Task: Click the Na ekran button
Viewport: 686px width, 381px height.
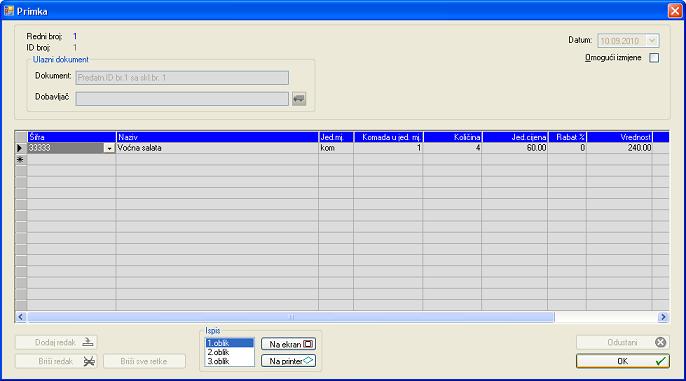Action: [x=289, y=344]
